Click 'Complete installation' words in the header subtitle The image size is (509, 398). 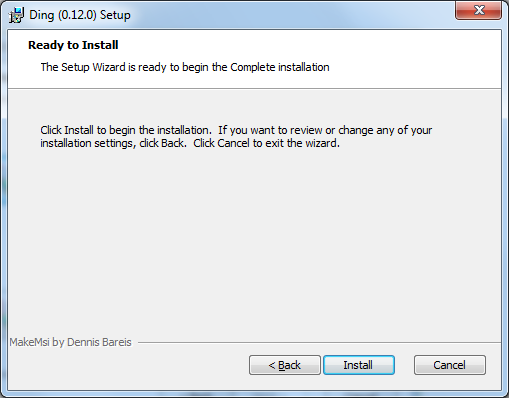[280, 67]
